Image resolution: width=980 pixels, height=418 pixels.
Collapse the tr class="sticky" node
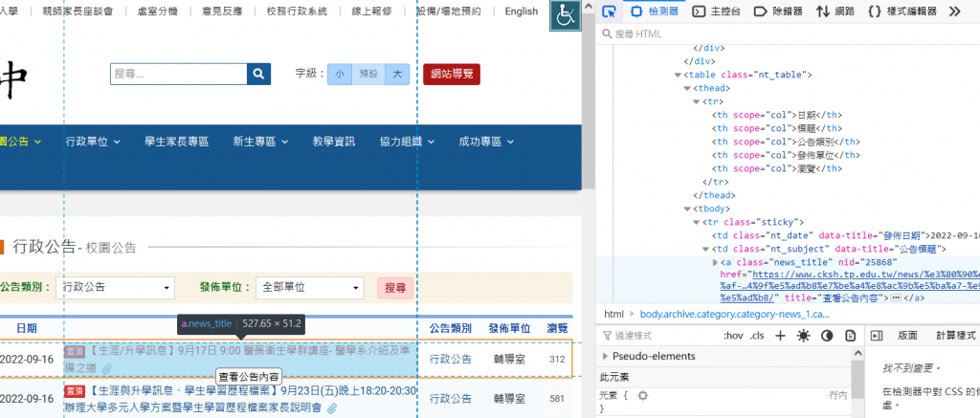coord(697,223)
